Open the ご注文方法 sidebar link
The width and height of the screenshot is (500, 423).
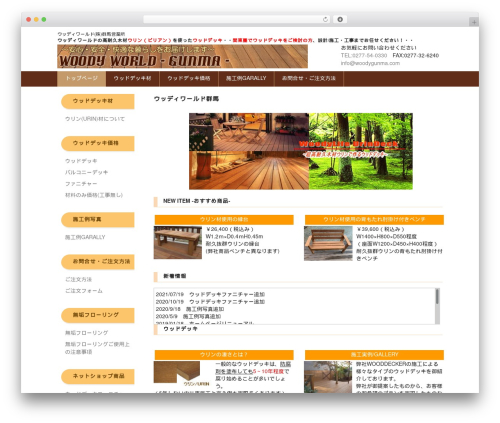click(x=78, y=279)
